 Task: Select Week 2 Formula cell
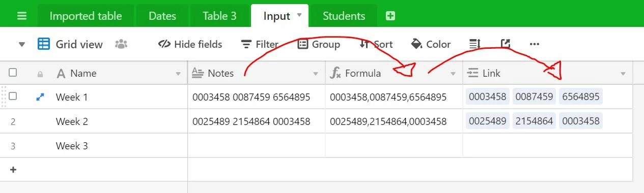[394, 121]
